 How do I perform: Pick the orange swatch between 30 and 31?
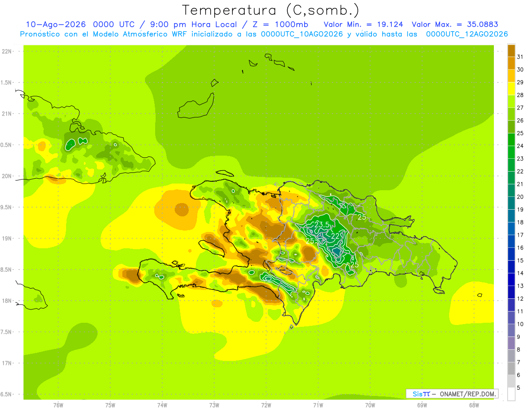[511, 63]
